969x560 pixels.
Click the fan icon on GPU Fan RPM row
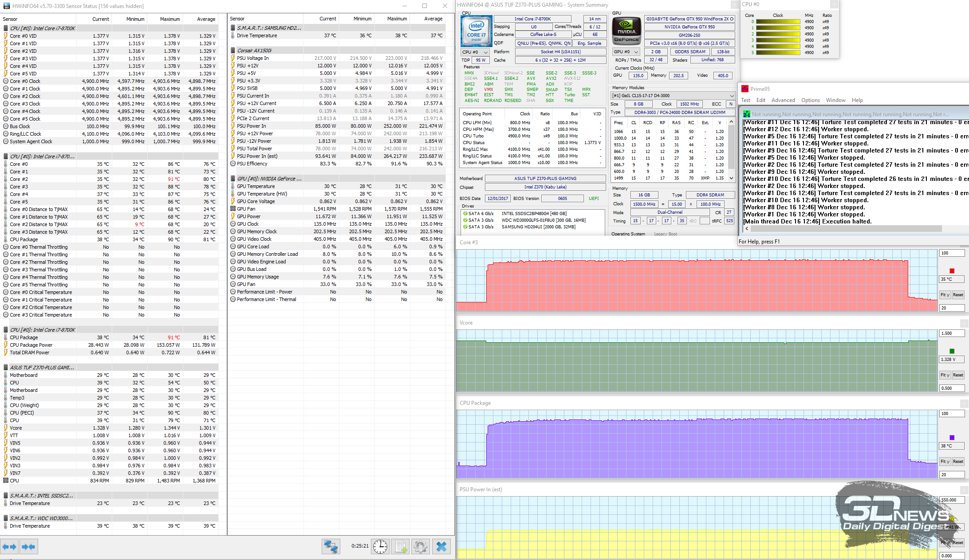point(233,209)
